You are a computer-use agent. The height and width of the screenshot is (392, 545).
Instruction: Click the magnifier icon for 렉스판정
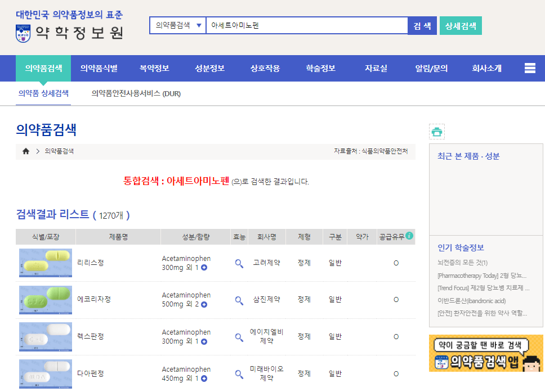(x=239, y=336)
